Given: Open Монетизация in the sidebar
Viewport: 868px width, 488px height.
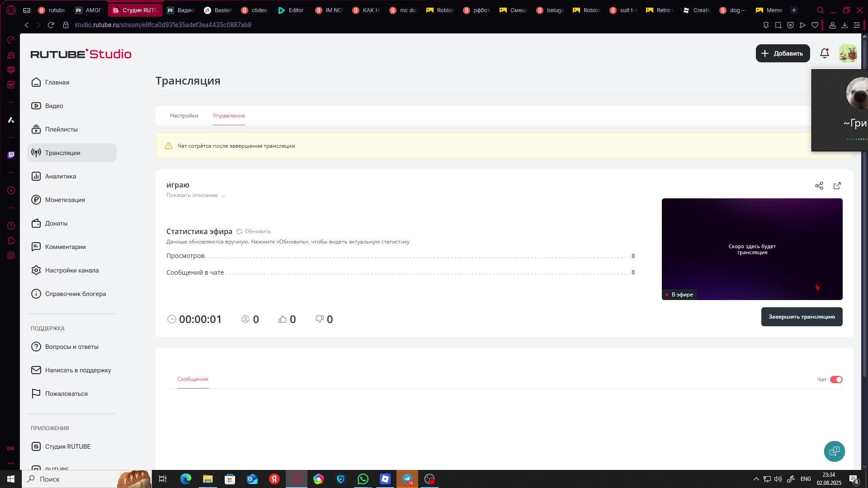Looking at the screenshot, I should click(65, 200).
